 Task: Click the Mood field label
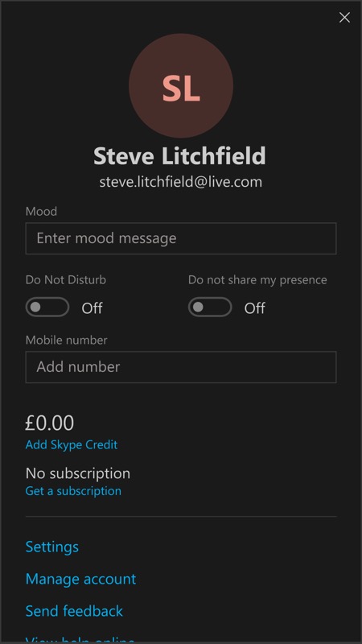42,212
